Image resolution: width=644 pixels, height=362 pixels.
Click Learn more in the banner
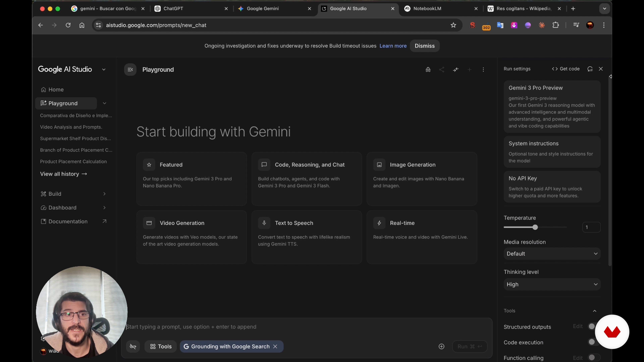point(393,46)
